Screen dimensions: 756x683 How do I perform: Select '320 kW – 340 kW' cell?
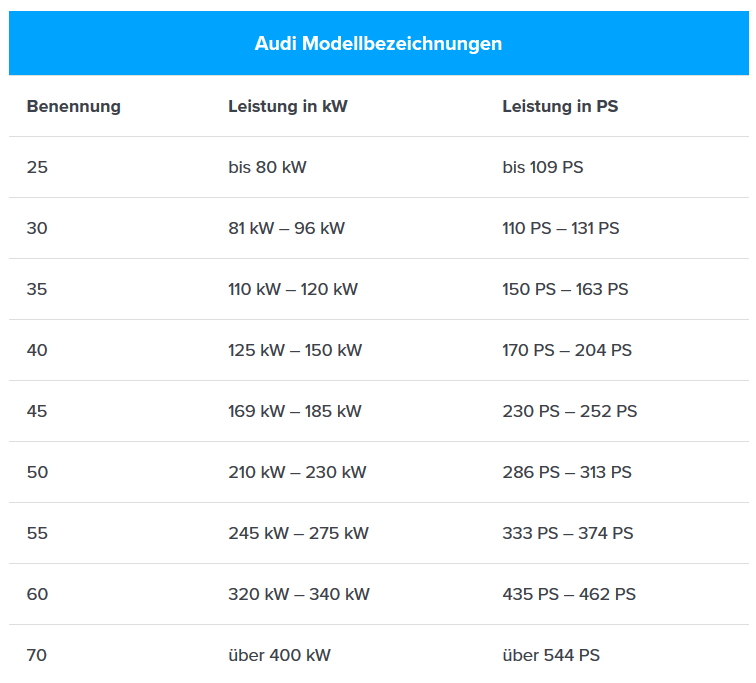coord(299,594)
